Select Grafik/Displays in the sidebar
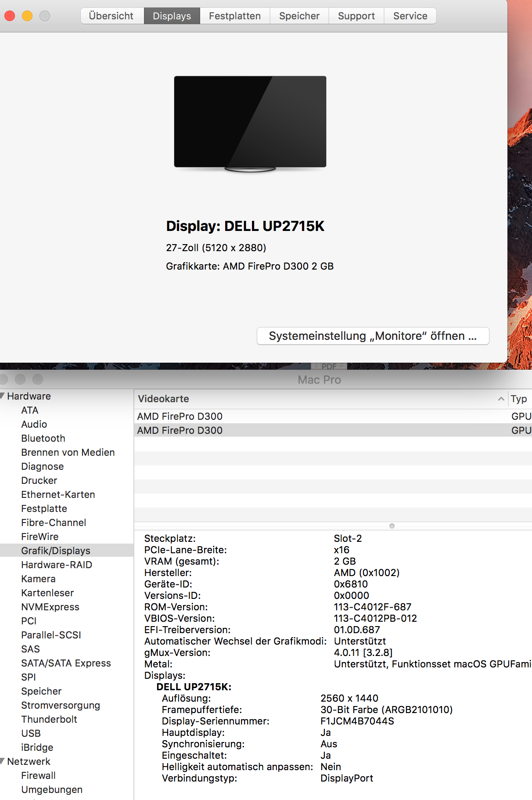This screenshot has height=800, width=532. point(56,551)
